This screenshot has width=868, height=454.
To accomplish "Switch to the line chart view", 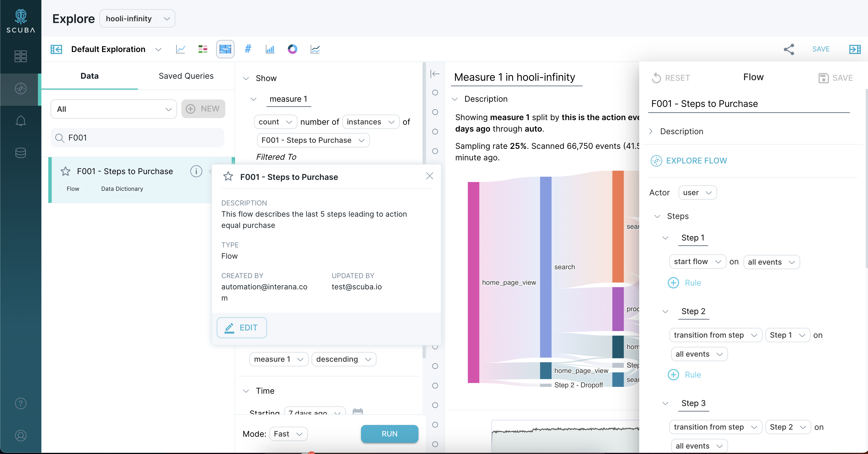I will click(x=180, y=49).
